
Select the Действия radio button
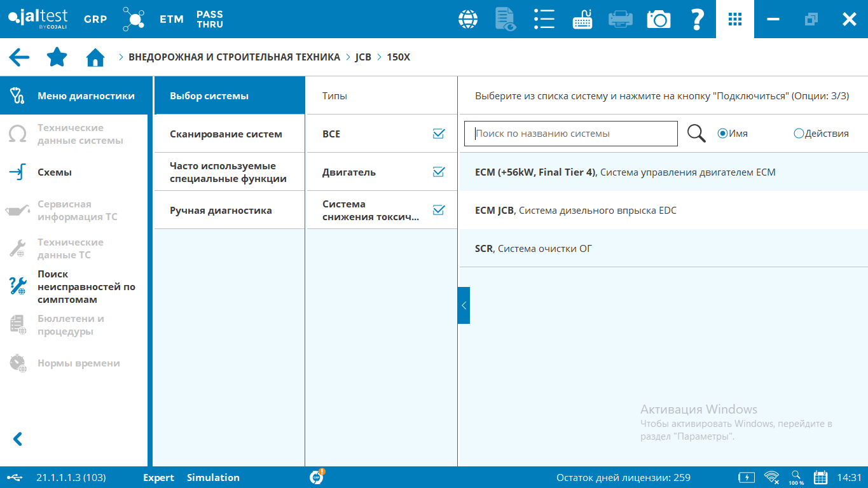coord(799,134)
